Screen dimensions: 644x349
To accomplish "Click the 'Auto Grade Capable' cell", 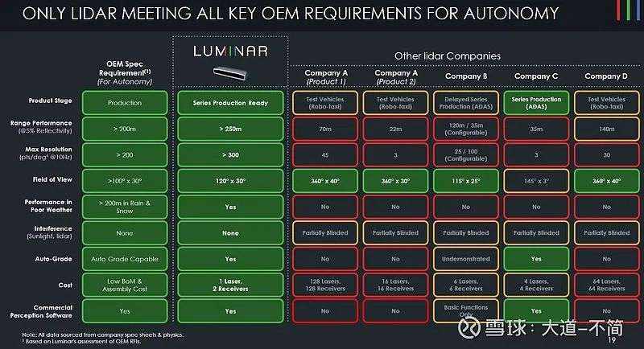I will pos(125,259).
